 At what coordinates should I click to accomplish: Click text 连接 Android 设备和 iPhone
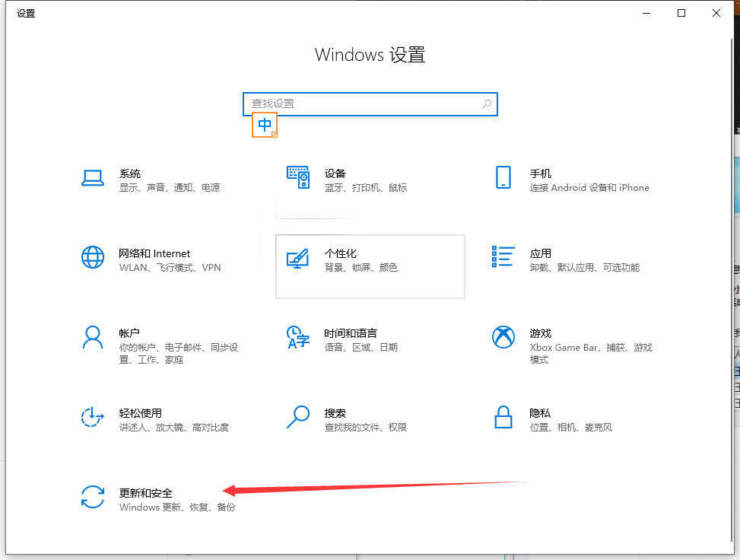point(589,188)
